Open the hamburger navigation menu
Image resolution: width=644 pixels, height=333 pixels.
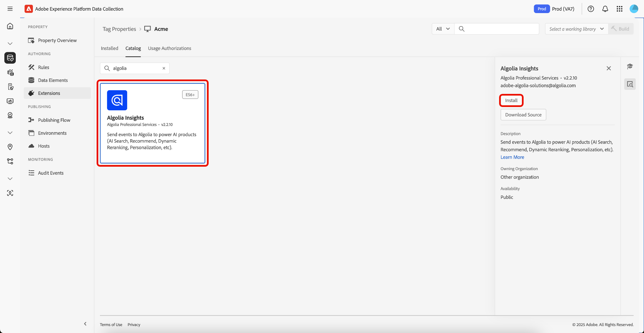(x=10, y=9)
